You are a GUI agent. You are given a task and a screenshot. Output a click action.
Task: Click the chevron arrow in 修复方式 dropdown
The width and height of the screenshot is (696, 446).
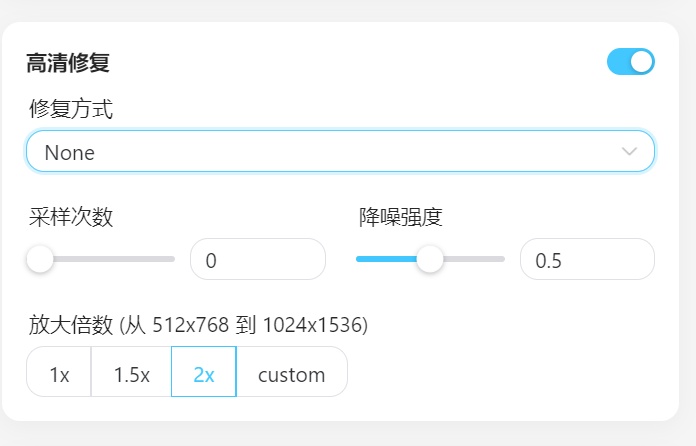pyautogui.click(x=629, y=151)
